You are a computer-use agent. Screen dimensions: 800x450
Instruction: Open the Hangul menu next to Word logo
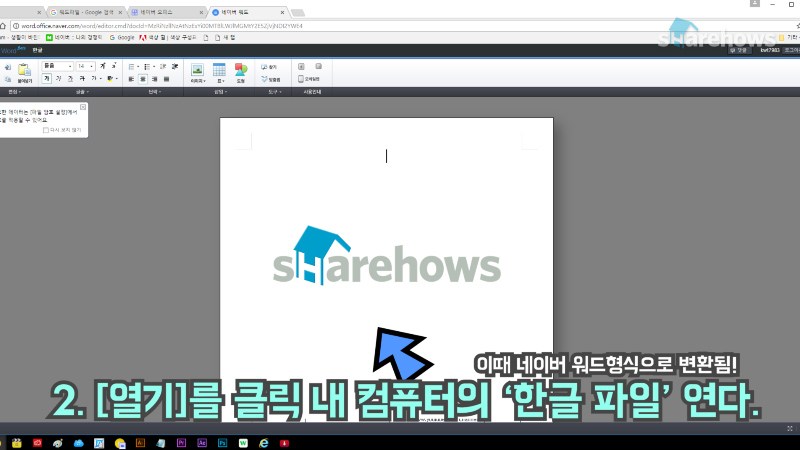(37, 50)
